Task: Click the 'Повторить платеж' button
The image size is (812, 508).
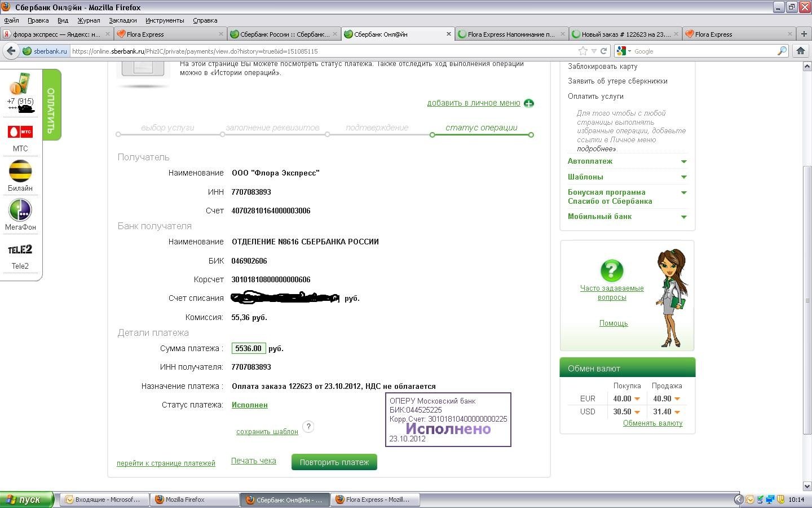Action: coord(334,462)
